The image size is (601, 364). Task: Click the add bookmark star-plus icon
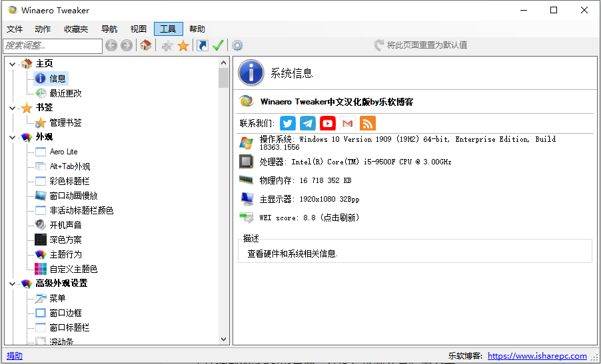coord(167,46)
